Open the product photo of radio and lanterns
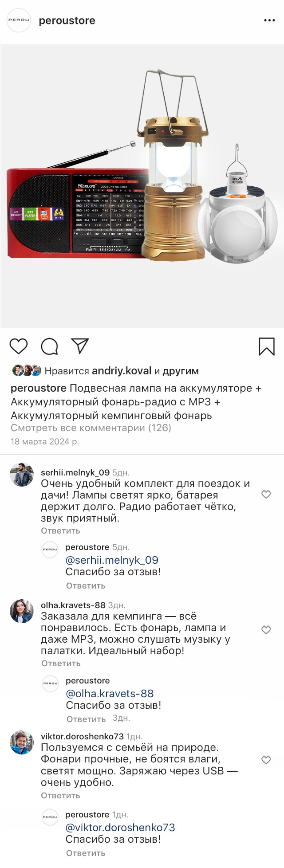The width and height of the screenshot is (284, 868). 142,186
